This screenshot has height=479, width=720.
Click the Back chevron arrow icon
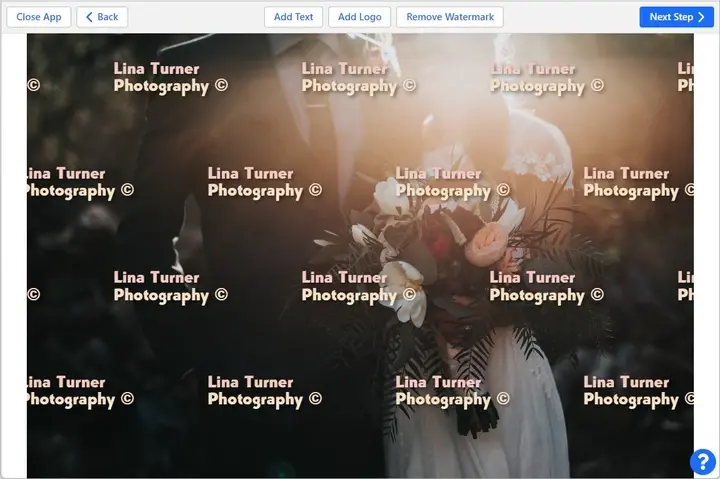(89, 17)
